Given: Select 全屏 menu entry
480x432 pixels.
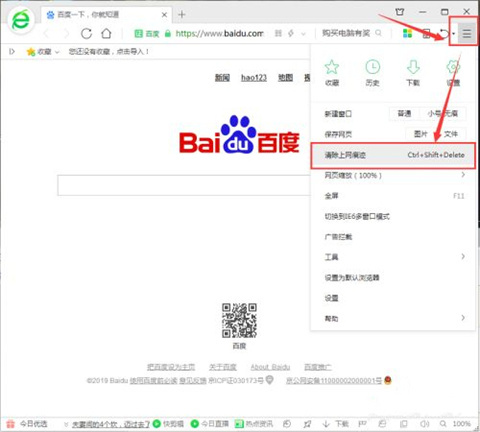Looking at the screenshot, I should point(392,196).
